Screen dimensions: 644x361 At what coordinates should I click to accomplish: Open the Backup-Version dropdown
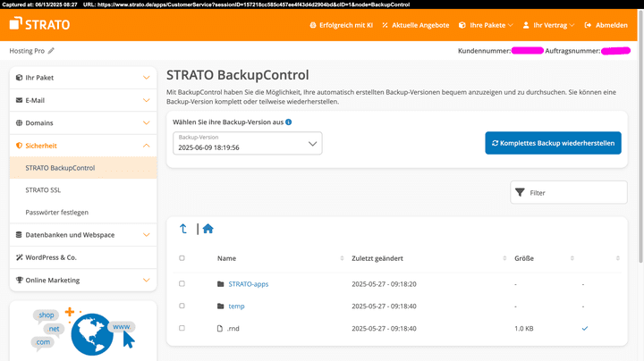[x=248, y=143]
